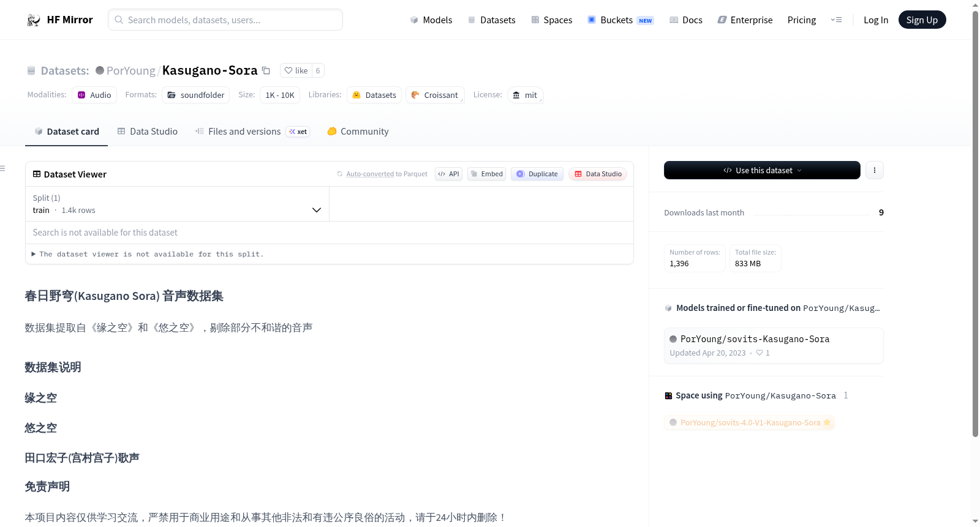The image size is (980, 527).
Task: Open the PorYoung/sovits-4.0-V1-Kasugano-Sora space
Action: click(x=750, y=422)
